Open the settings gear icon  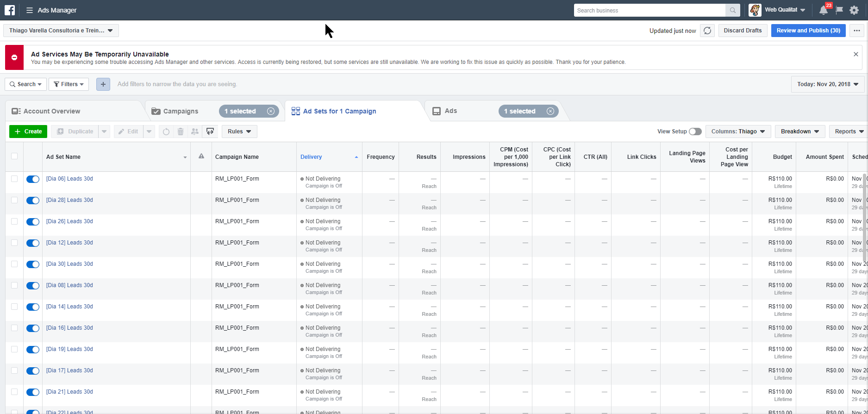855,10
